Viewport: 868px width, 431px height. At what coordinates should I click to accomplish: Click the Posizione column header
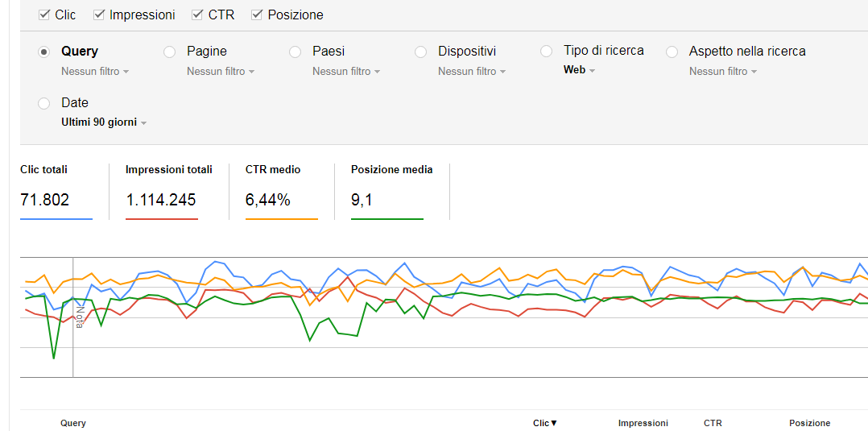click(x=809, y=423)
